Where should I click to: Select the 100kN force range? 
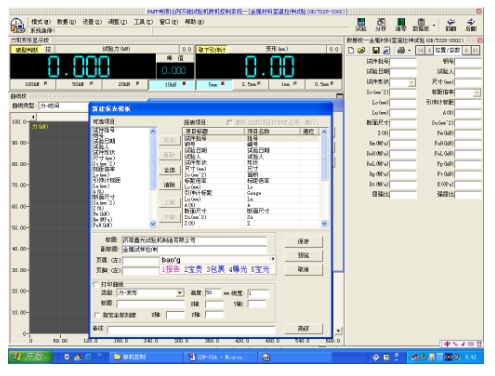coord(32,84)
